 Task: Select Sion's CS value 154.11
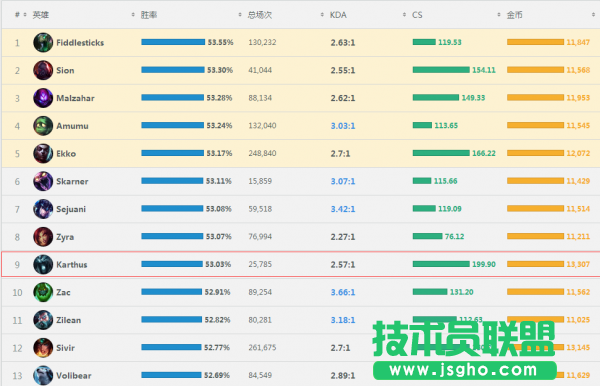click(x=484, y=70)
